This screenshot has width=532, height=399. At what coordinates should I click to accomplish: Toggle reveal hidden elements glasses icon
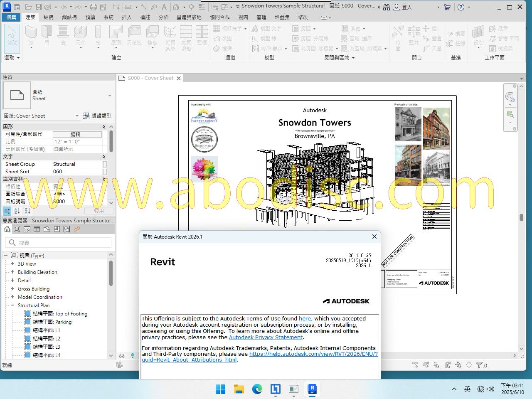[122, 356]
